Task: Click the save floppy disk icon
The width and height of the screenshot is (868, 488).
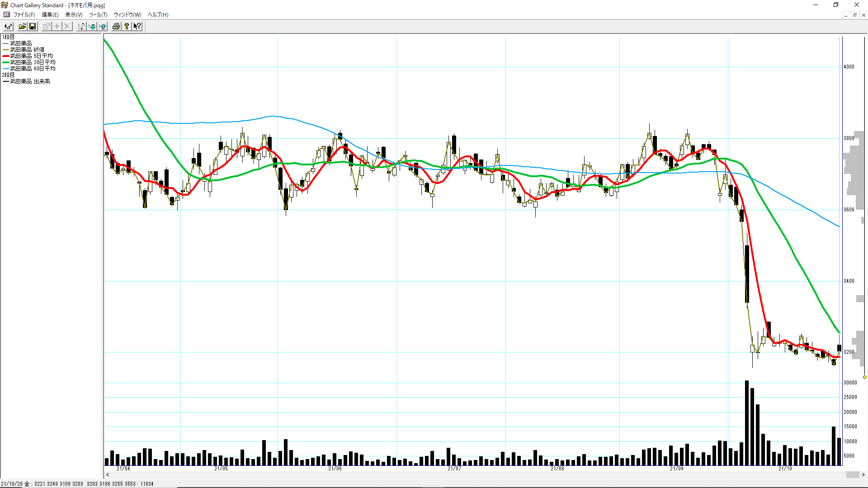Action: point(33,26)
